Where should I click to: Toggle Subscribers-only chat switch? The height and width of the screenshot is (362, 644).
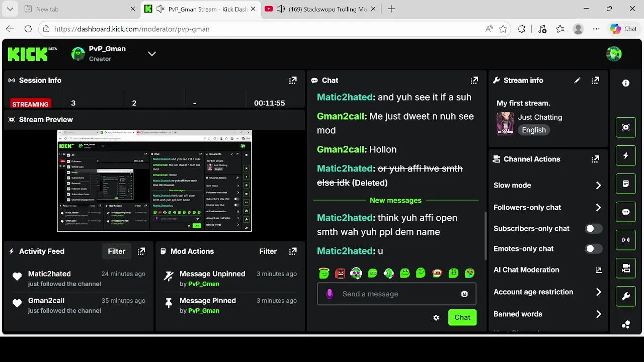[593, 229]
